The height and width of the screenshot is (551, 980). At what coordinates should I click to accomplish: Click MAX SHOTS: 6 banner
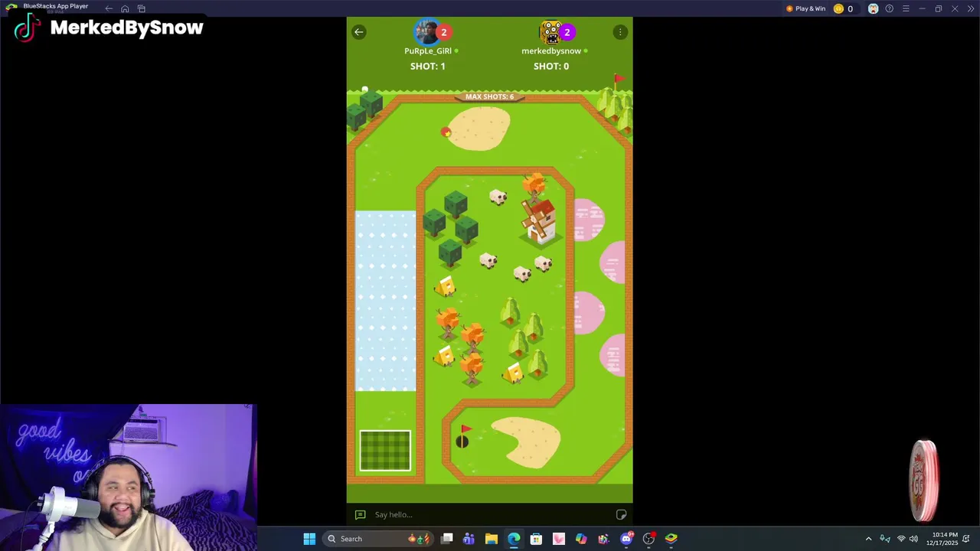coord(490,96)
